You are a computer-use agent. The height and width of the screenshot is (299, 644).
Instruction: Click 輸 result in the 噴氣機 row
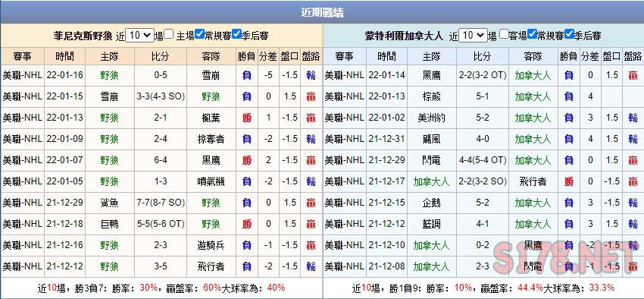pos(311,181)
